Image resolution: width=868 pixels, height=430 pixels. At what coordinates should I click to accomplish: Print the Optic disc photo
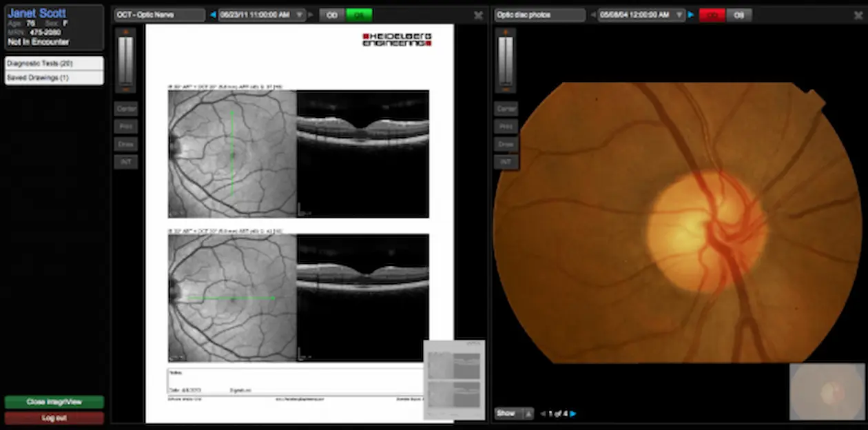pos(506,126)
